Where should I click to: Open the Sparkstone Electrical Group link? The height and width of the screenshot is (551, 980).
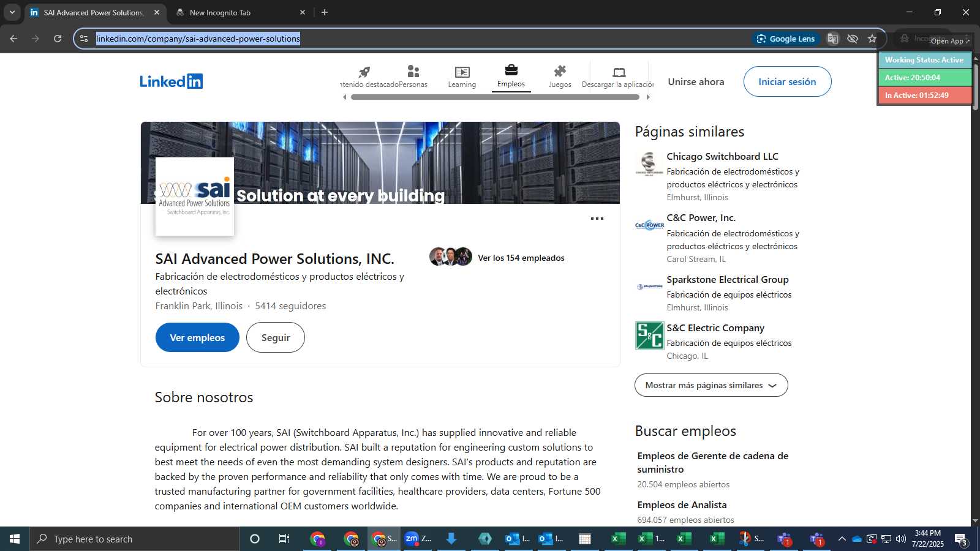727,279
